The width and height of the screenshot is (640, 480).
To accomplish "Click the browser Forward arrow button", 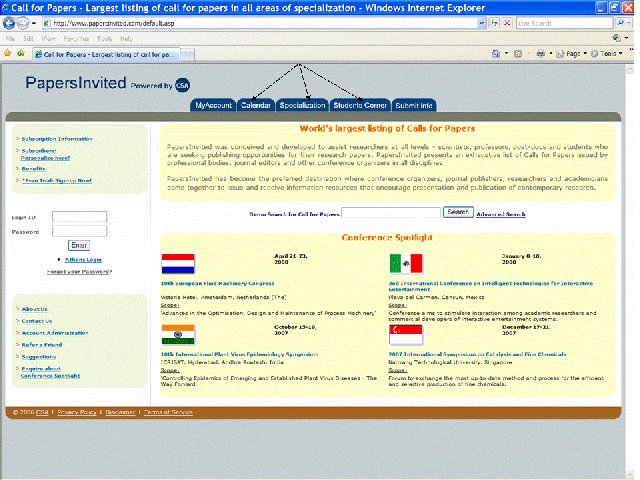I will coord(22,23).
